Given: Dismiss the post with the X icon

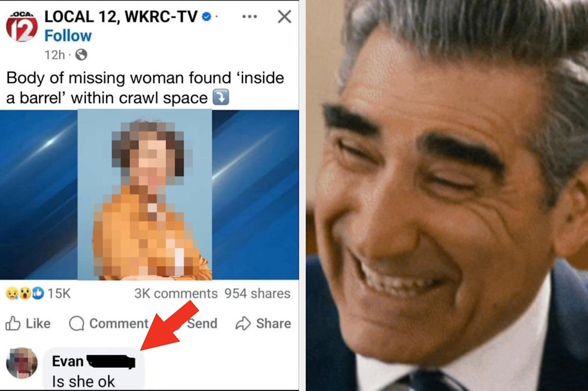Looking at the screenshot, I should point(284,17).
